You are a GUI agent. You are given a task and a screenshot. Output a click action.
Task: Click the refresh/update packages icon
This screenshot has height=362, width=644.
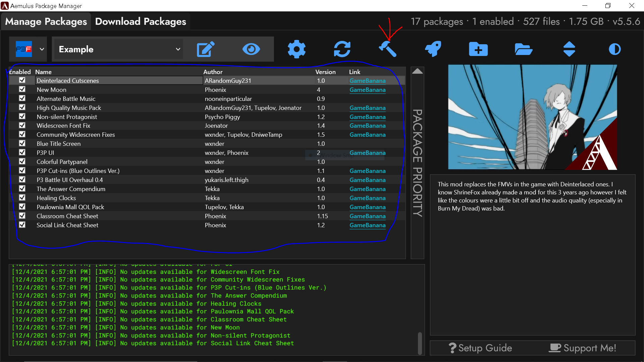click(x=342, y=49)
